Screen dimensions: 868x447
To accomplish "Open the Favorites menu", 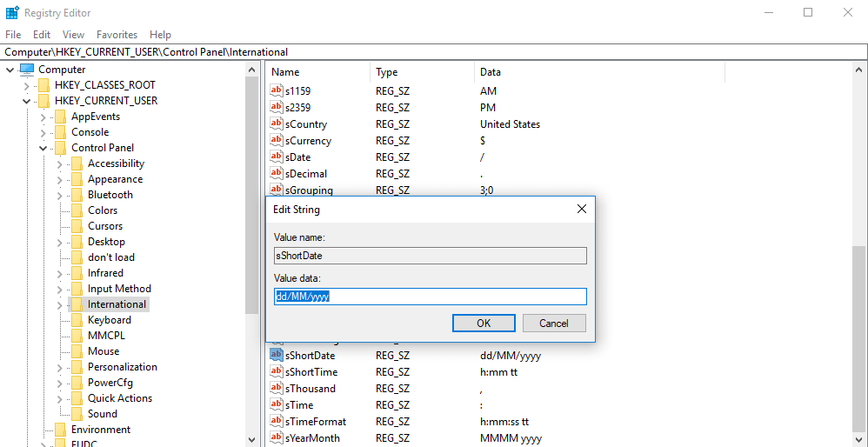I will click(117, 35).
